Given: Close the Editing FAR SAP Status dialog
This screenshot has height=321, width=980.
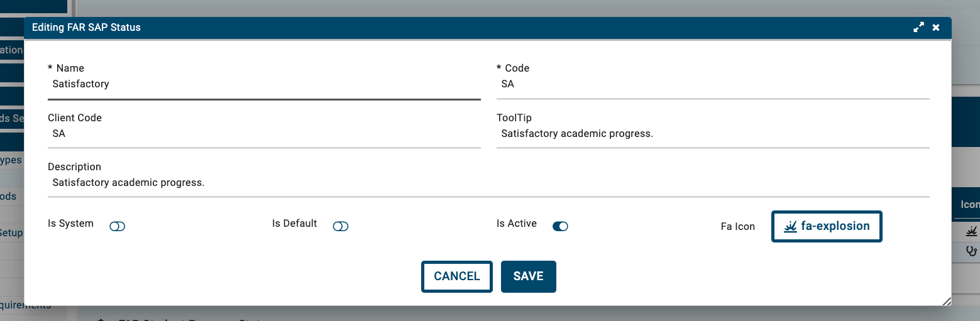Looking at the screenshot, I should click(x=936, y=28).
